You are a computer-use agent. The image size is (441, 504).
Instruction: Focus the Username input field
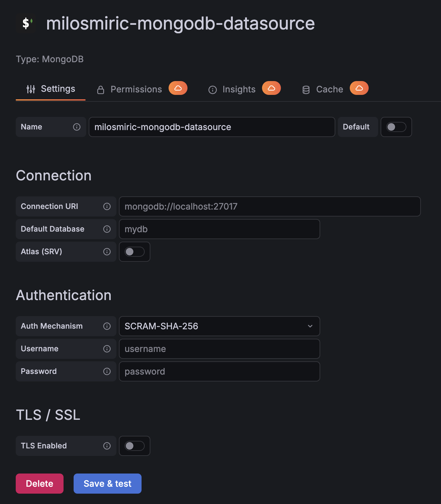tap(220, 349)
